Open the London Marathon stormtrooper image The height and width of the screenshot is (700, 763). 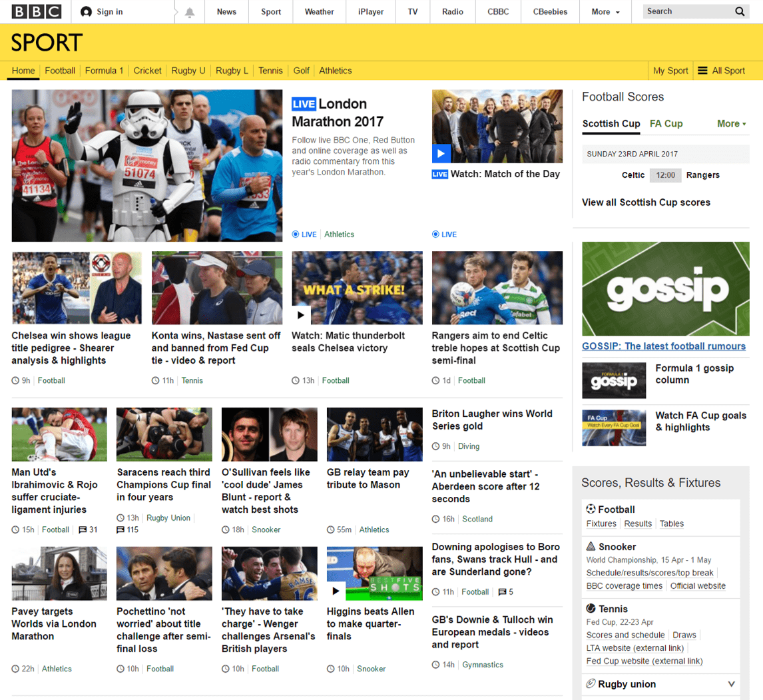(x=147, y=165)
